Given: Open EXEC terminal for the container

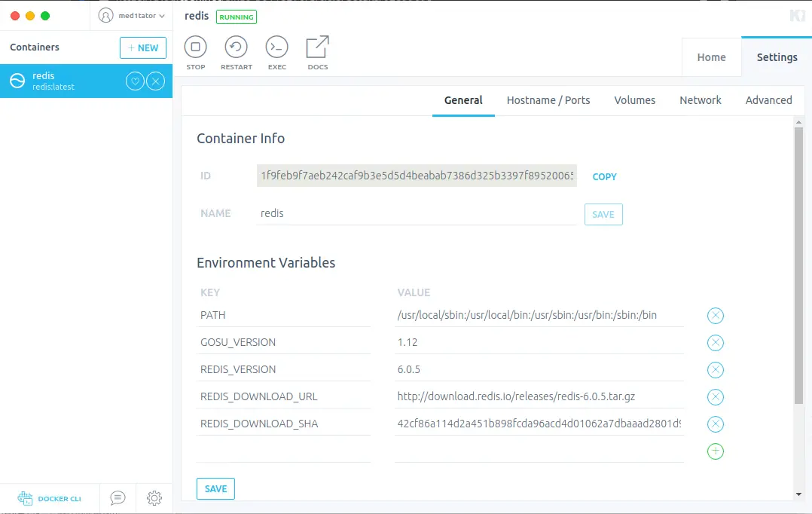Looking at the screenshot, I should [x=277, y=52].
